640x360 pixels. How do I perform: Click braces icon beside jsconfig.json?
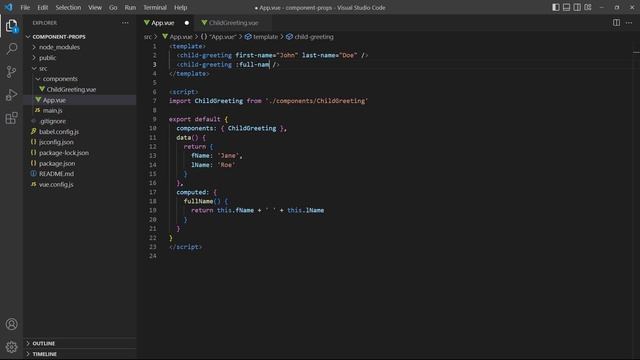[x=33, y=142]
